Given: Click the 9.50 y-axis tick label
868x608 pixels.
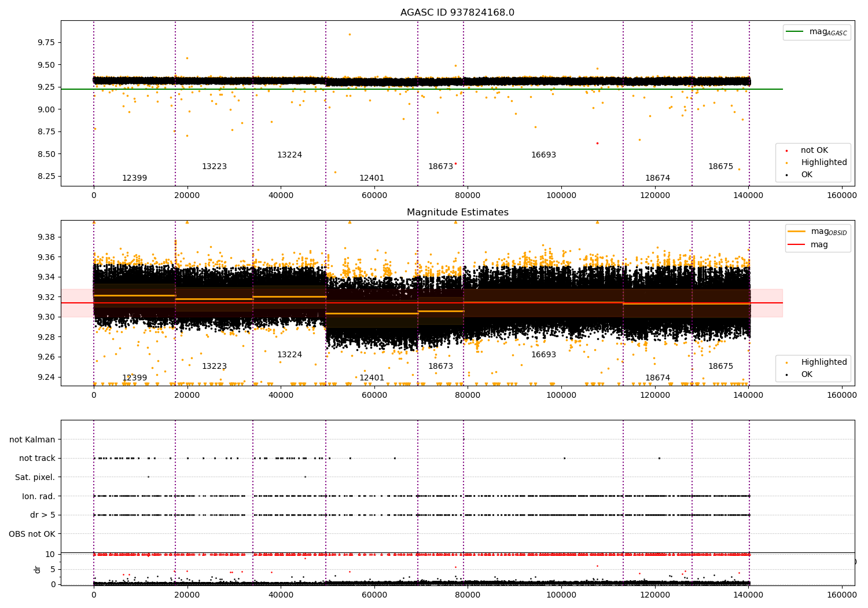Looking at the screenshot, I should click(x=46, y=65).
